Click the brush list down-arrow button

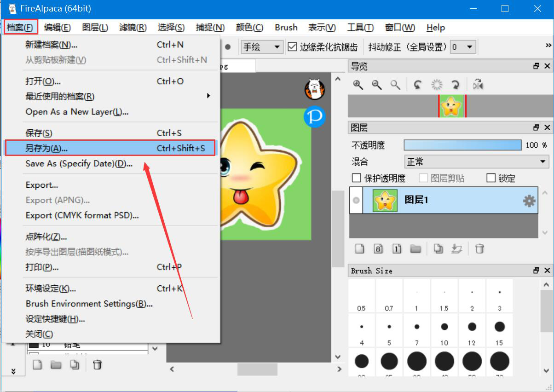[x=155, y=349]
